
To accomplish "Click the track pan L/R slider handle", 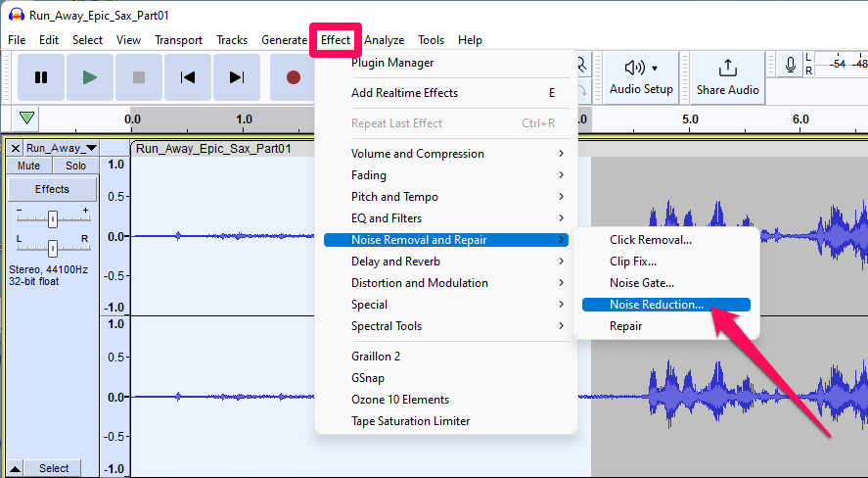I will 53,248.
